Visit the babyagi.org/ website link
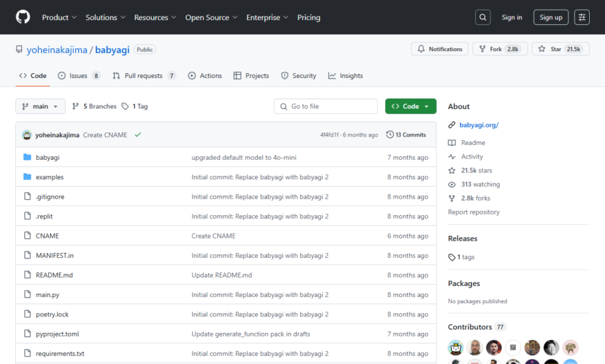Image resolution: width=605 pixels, height=364 pixels. (x=479, y=125)
